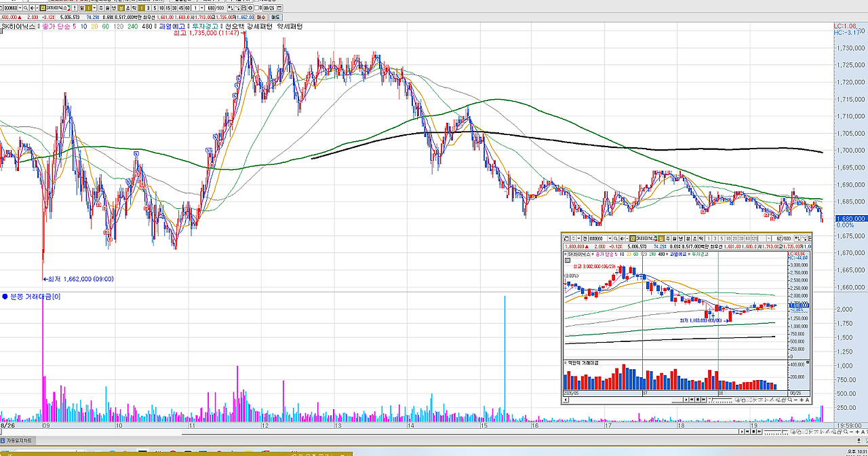Select tick (틱) period button in main chart
Viewport: 868px width, 456px height.
tap(134, 8)
